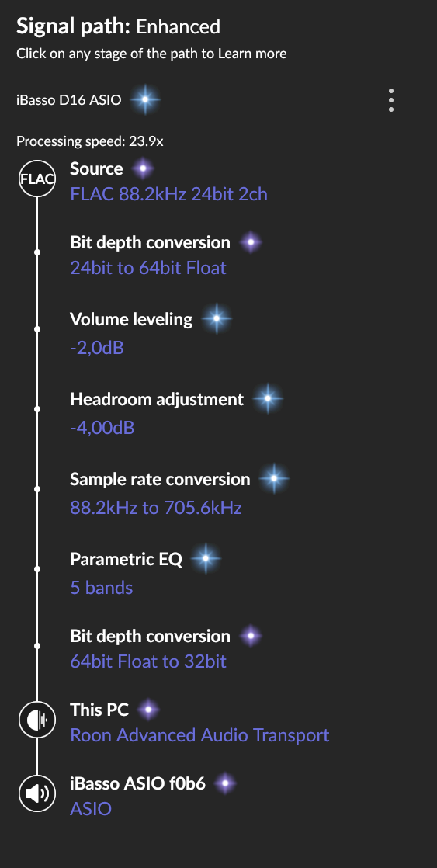This screenshot has height=868, width=437.
Task: Select the -2,0dB volume leveling value
Action: (x=97, y=348)
